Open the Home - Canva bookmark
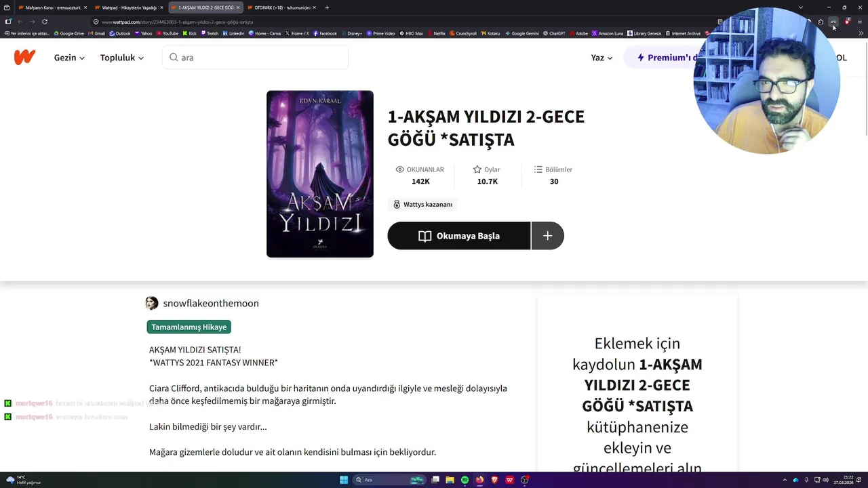The width and height of the screenshot is (868, 488). click(265, 33)
